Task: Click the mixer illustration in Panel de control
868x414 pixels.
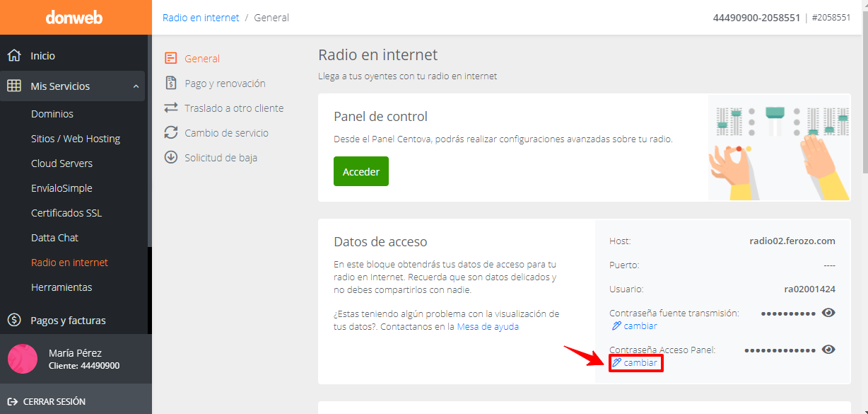Action: (779, 148)
